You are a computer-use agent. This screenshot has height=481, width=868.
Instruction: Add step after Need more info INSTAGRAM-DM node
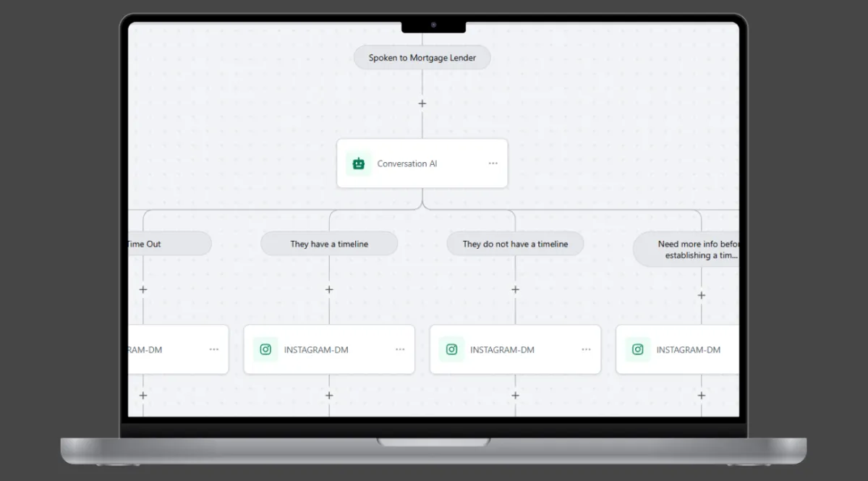click(701, 396)
